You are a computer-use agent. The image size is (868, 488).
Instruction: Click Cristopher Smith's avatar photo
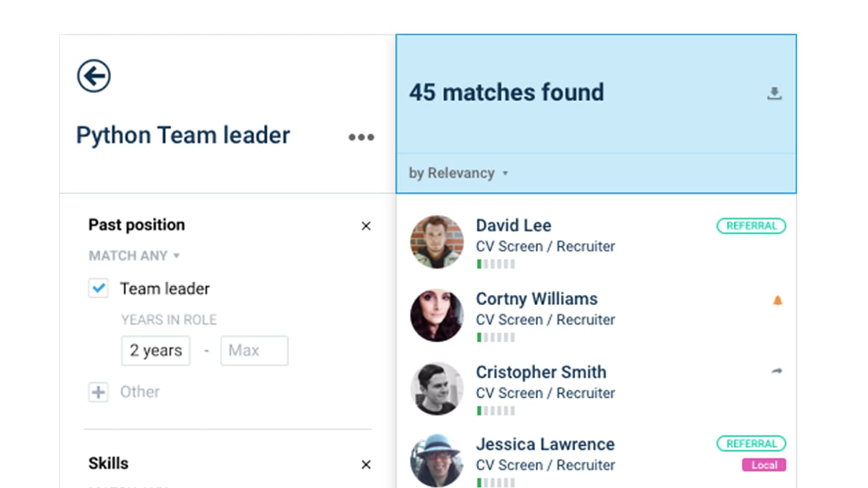click(437, 389)
